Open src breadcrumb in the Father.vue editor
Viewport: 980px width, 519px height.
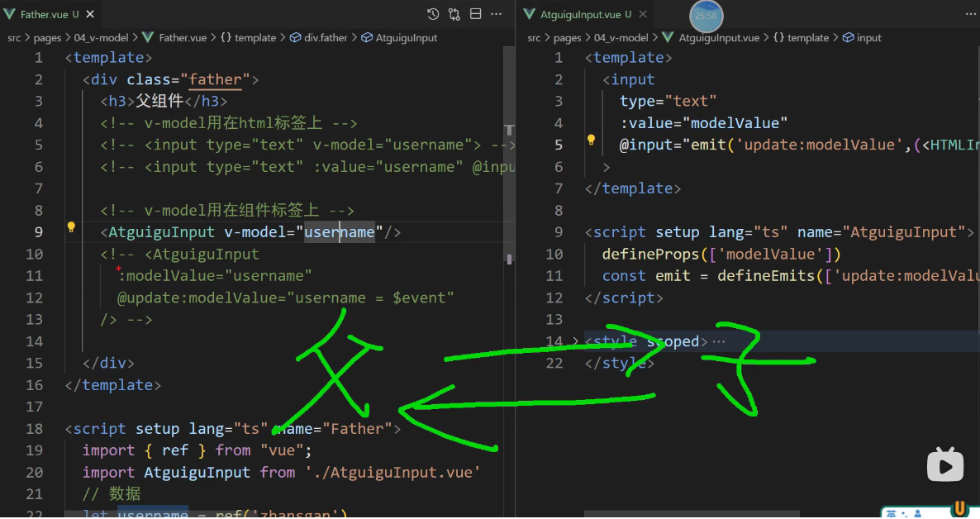(14, 37)
